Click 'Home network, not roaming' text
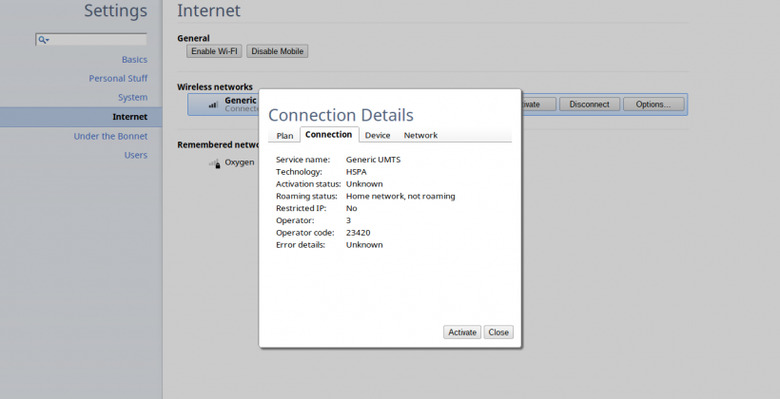 coord(400,196)
